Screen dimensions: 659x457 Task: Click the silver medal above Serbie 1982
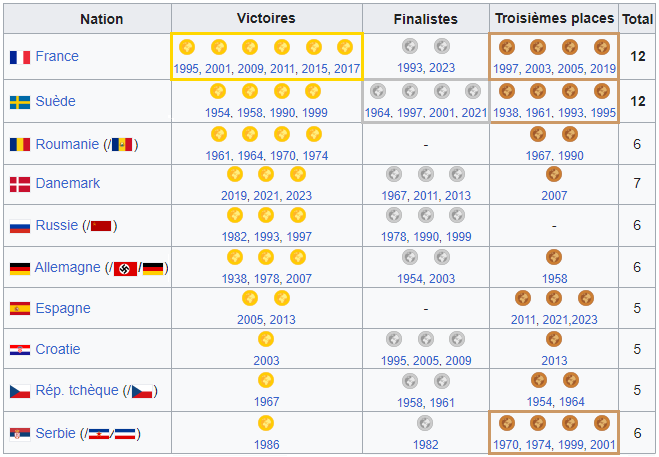click(425, 423)
